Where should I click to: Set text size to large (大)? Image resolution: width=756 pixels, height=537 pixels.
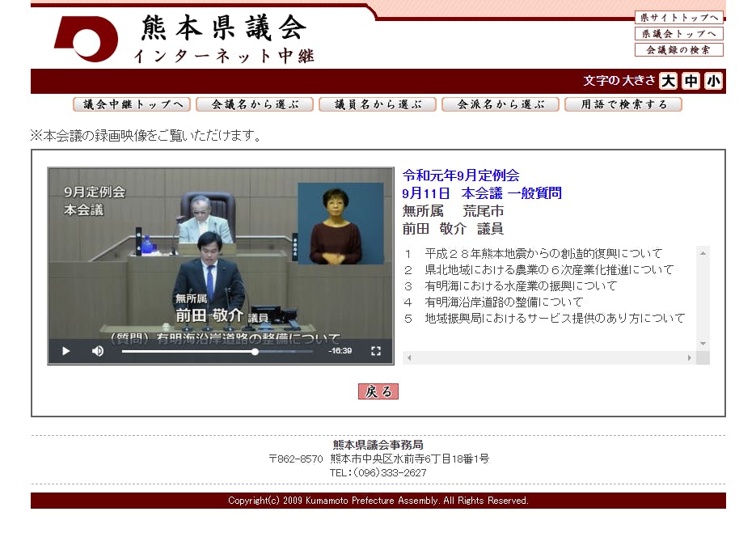tap(668, 81)
